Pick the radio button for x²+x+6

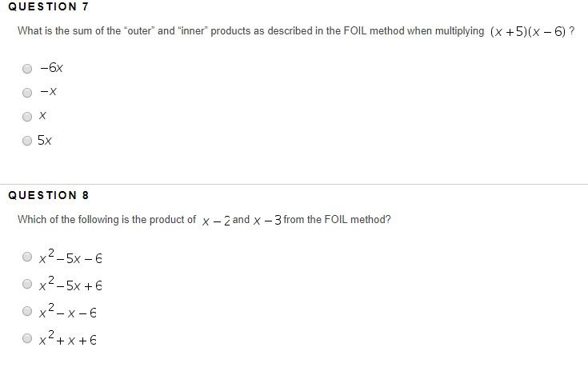pyautogui.click(x=27, y=338)
